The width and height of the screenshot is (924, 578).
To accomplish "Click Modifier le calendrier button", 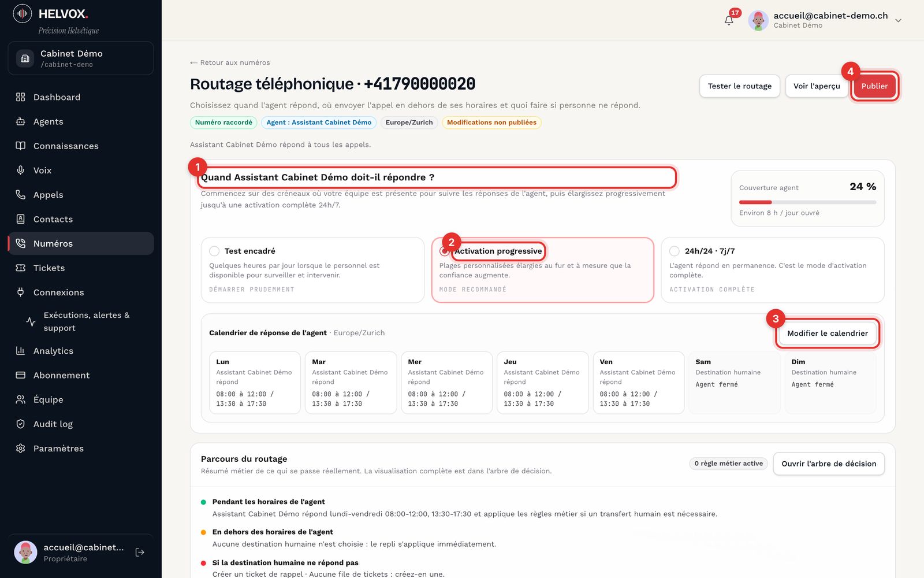I will 828,334.
